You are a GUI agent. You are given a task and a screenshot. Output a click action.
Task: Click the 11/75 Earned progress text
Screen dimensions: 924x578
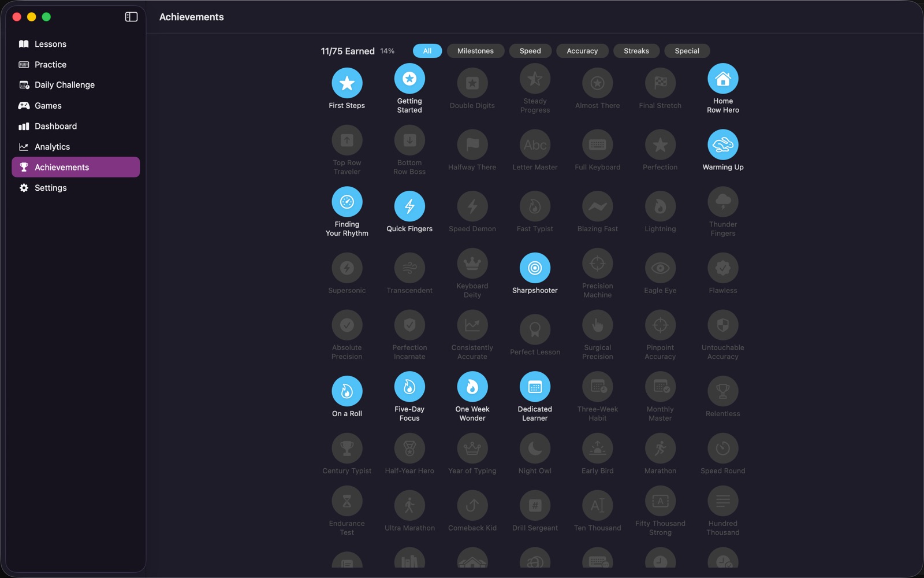348,51
